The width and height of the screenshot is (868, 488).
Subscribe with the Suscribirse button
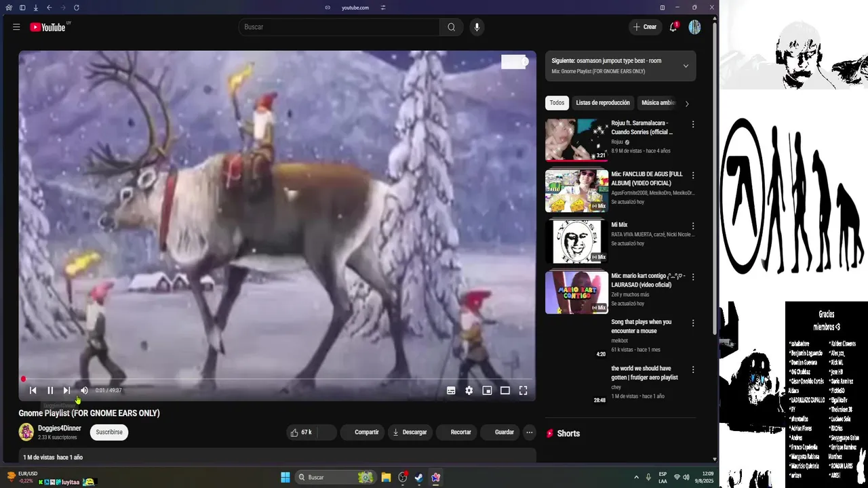coord(109,432)
